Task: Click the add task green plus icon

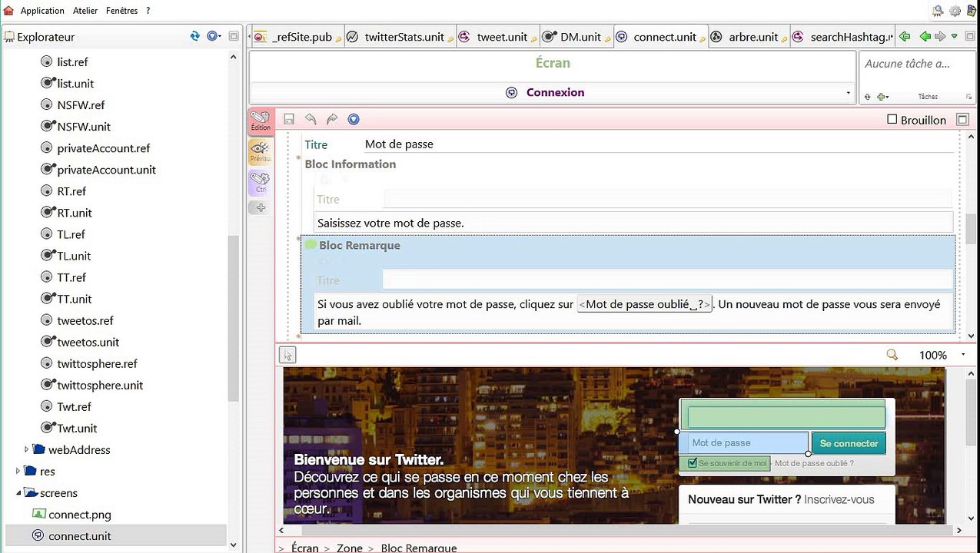Action: tap(882, 97)
